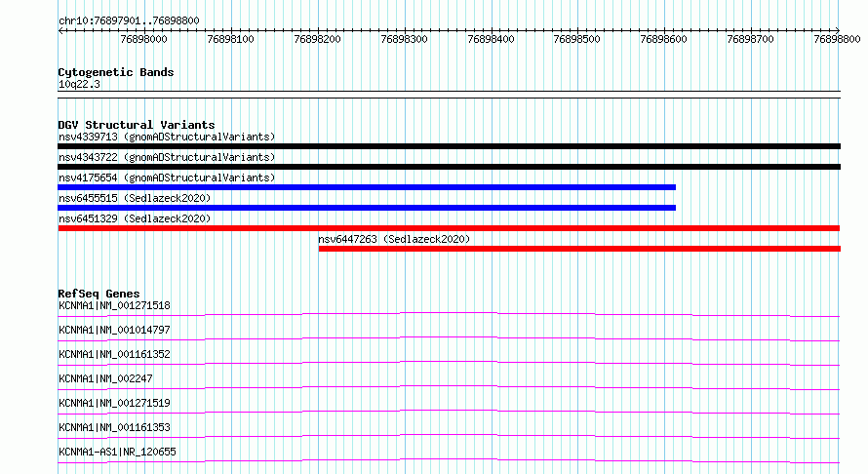Screen dimensions: 868x474
Task: Click the blue bar under nsv6455515
Action: coord(367,208)
